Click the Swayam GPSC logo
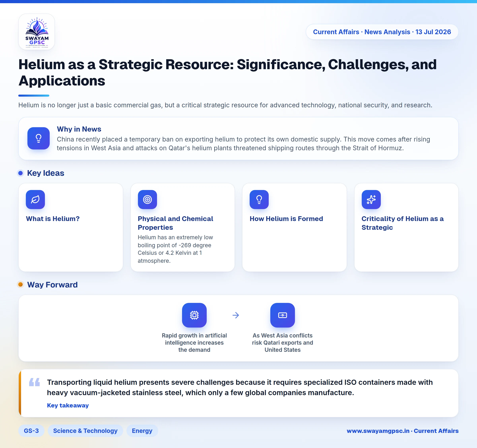Viewport: 477px width, 448px height. (x=37, y=32)
